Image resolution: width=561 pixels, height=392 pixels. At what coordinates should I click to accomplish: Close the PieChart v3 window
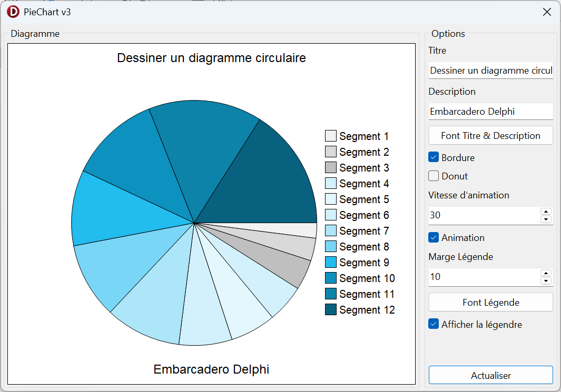[547, 12]
